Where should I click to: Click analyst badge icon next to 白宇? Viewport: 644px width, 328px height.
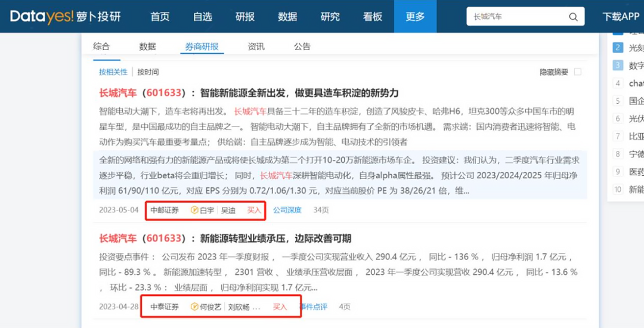click(194, 211)
